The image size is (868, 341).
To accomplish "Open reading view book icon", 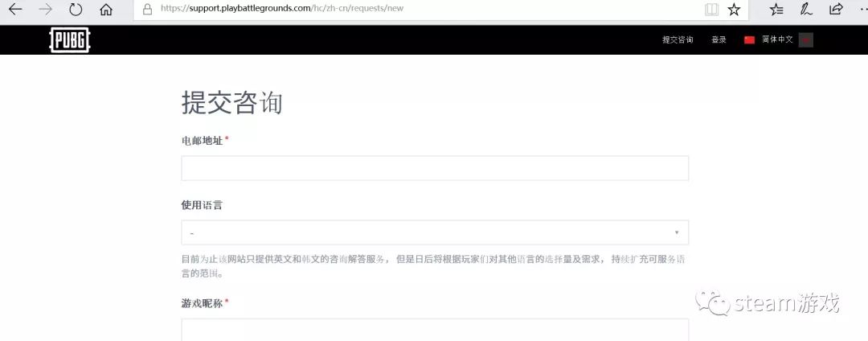I will [711, 9].
